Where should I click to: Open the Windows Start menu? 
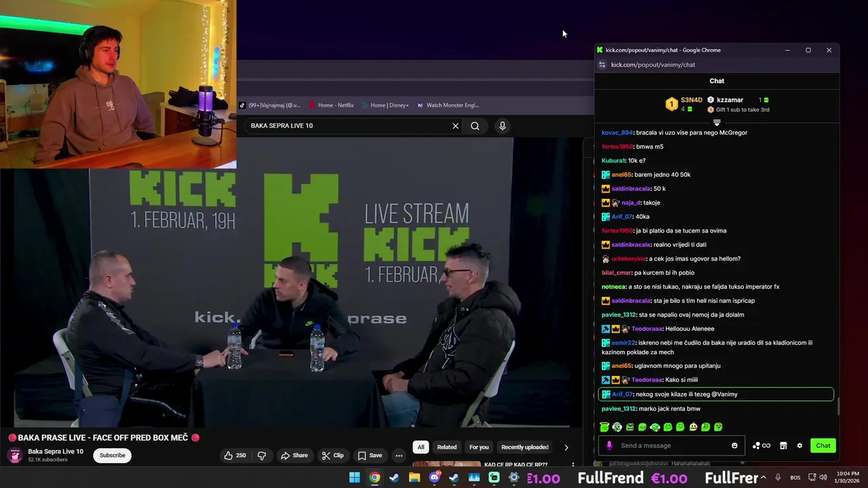point(355,478)
